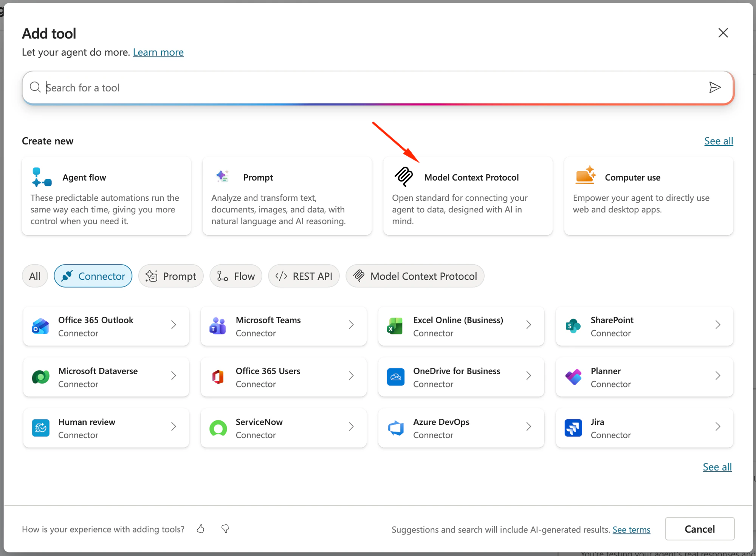Open the See terms link
The height and width of the screenshot is (556, 756).
click(x=631, y=530)
